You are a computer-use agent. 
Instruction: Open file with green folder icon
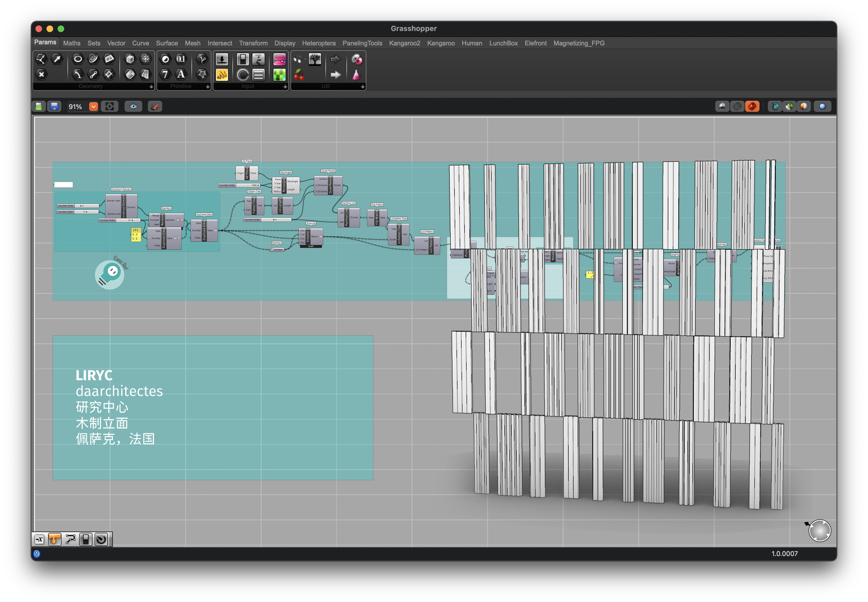(x=38, y=107)
